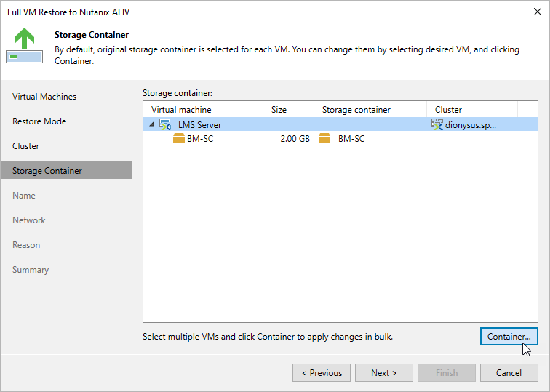The height and width of the screenshot is (392, 550).
Task: Switch to the Cluster step
Action: click(26, 146)
